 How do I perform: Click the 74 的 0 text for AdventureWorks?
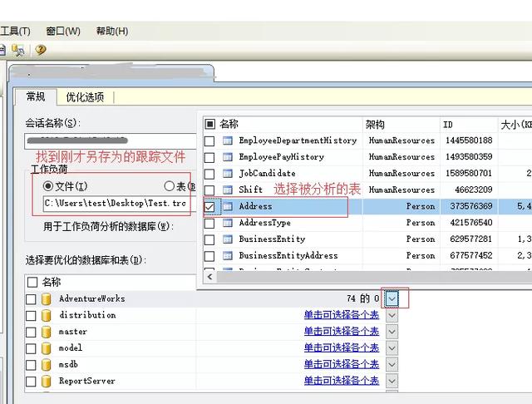(x=362, y=299)
